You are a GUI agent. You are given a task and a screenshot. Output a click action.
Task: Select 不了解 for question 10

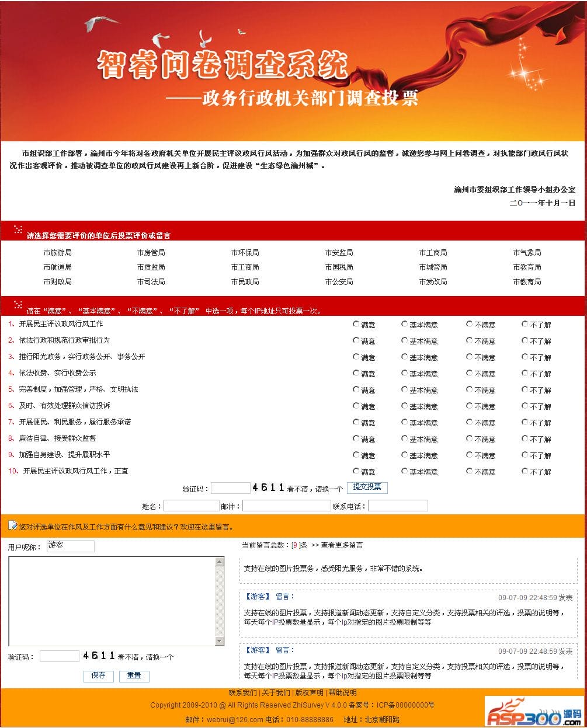point(525,471)
